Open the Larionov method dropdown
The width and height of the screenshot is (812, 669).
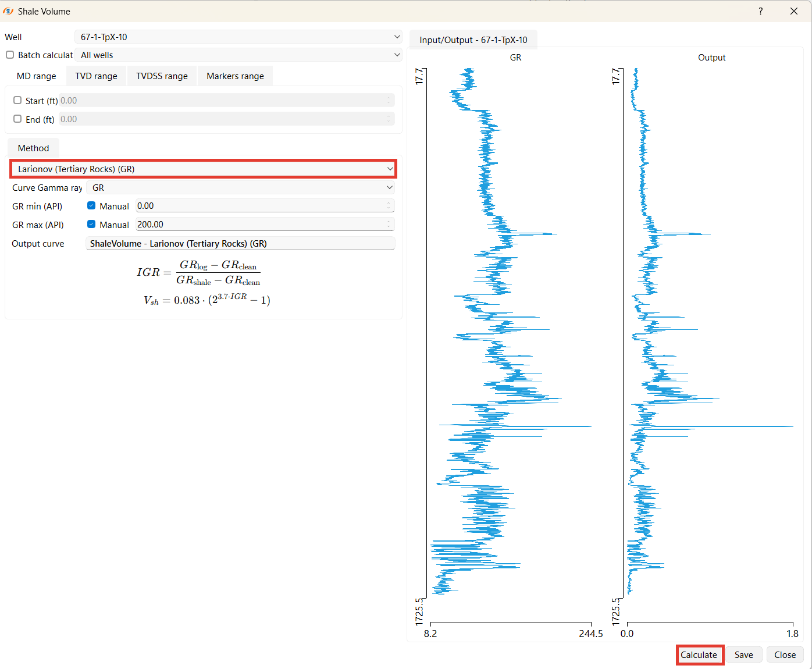click(204, 169)
